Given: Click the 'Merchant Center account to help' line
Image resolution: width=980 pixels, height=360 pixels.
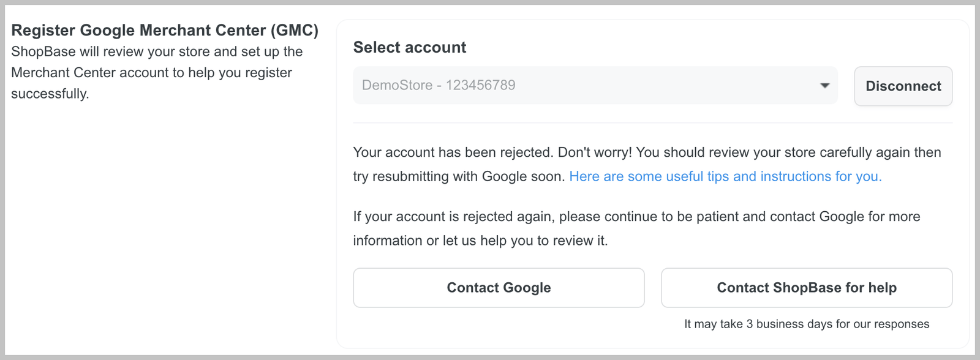Looking at the screenshot, I should click(151, 73).
